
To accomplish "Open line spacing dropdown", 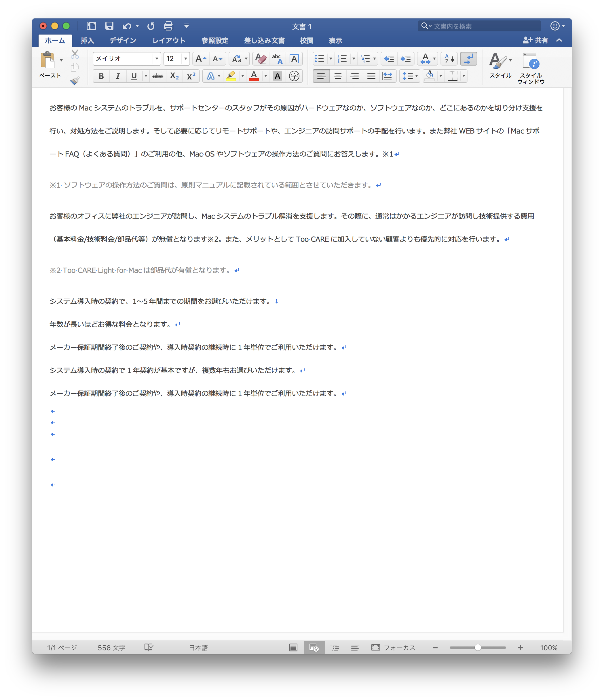I will [x=410, y=76].
